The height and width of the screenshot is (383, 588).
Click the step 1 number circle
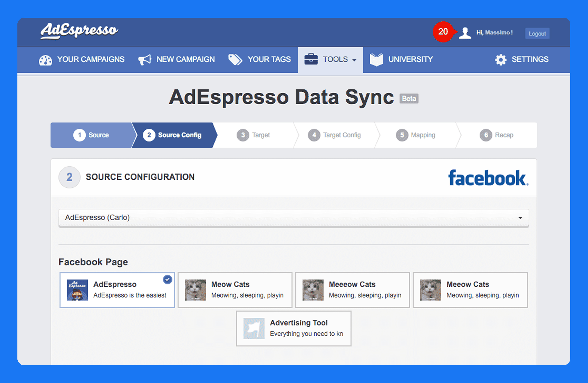click(79, 135)
